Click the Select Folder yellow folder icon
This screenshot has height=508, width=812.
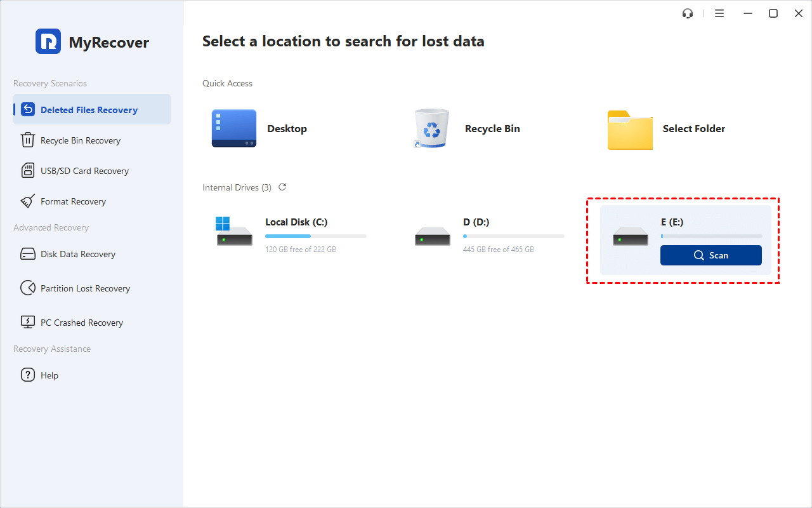pyautogui.click(x=630, y=130)
